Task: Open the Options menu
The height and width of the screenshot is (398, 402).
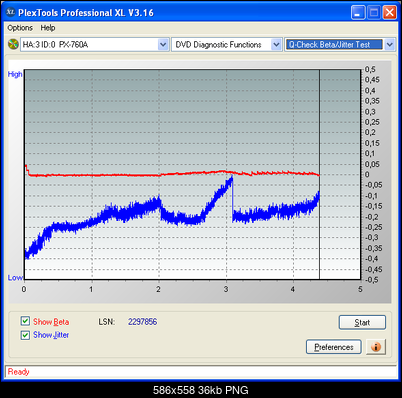Action: (20, 28)
